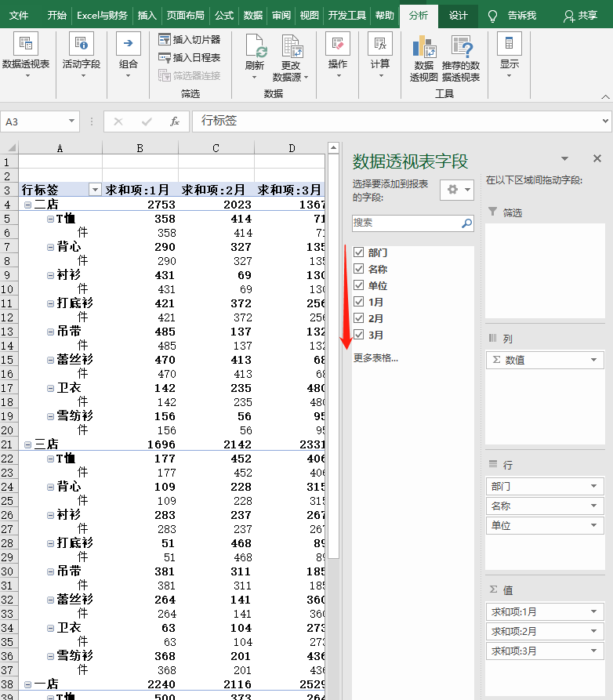Click cell value 2753 for 二店
Image resolution: width=613 pixels, height=700 pixels.
coord(140,205)
